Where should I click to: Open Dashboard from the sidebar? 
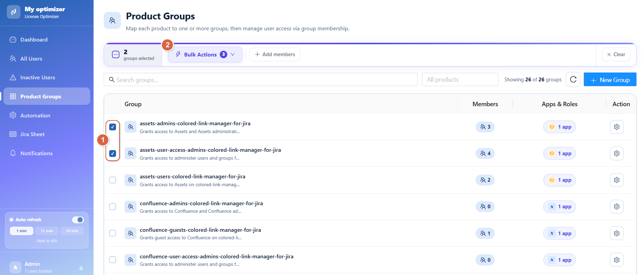47,39
